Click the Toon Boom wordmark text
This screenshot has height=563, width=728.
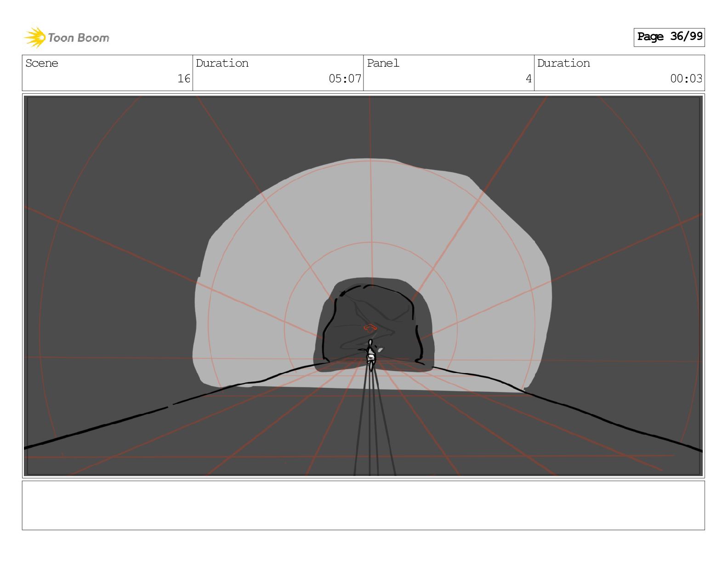click(79, 38)
